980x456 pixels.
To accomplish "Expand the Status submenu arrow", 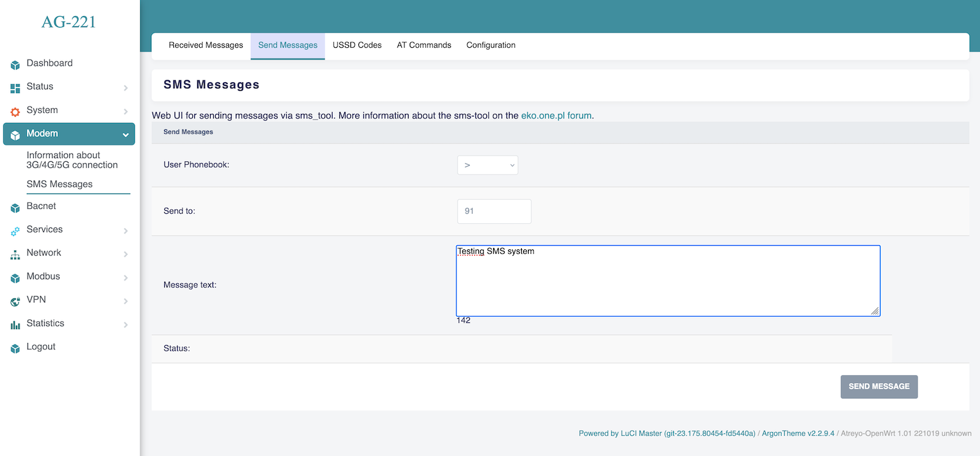I will 126,88.
